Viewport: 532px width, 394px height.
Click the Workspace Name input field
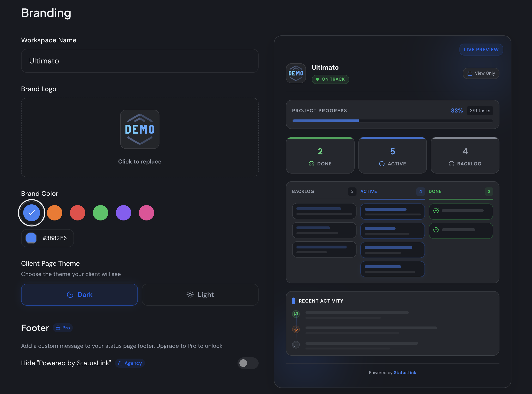[x=140, y=61]
